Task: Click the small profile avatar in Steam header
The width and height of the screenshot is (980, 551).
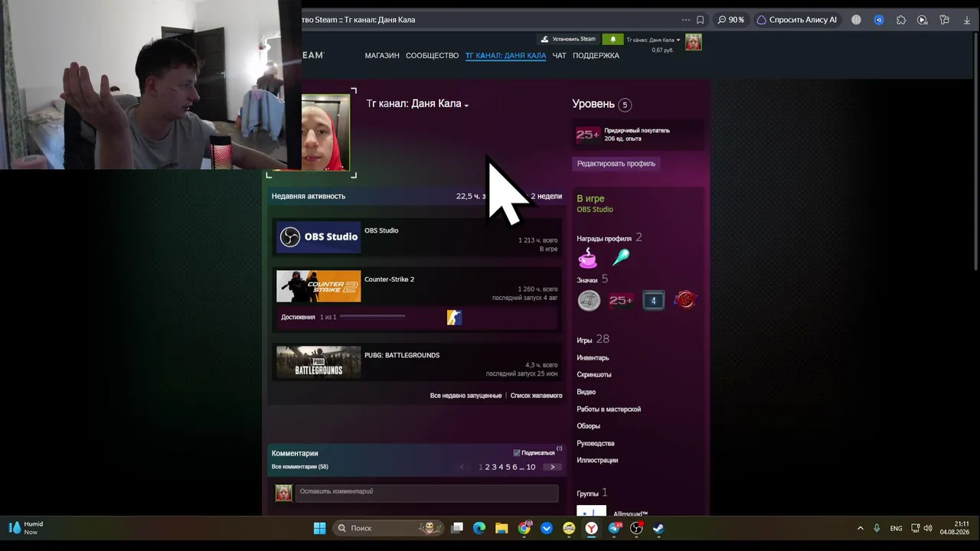Action: point(693,42)
